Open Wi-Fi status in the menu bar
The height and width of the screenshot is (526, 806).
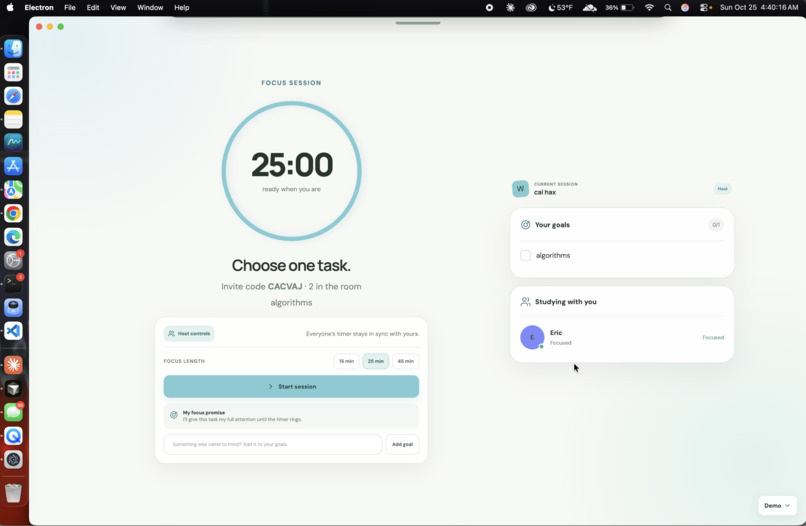[x=649, y=8]
